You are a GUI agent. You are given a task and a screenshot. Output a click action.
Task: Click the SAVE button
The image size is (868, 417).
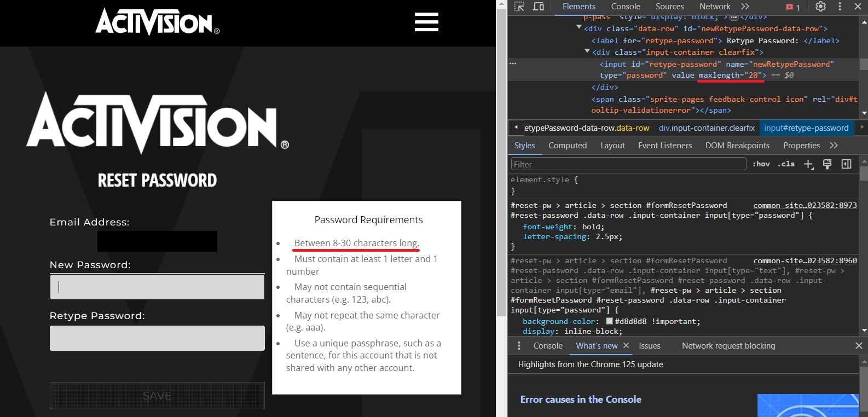click(x=157, y=396)
